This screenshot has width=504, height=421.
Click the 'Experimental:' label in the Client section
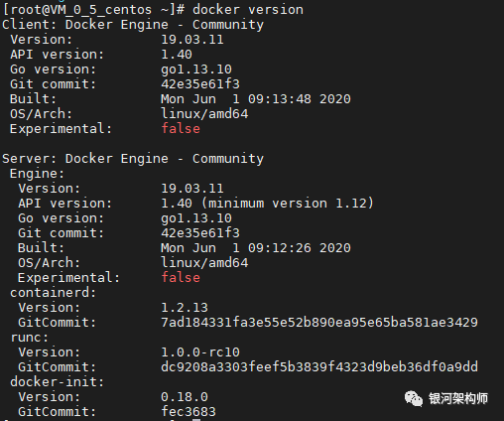click(x=61, y=129)
